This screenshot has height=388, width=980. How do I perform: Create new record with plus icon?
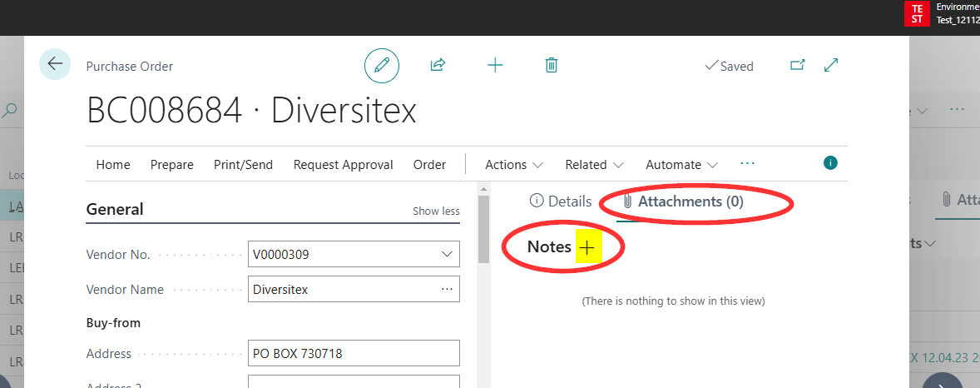[x=495, y=65]
